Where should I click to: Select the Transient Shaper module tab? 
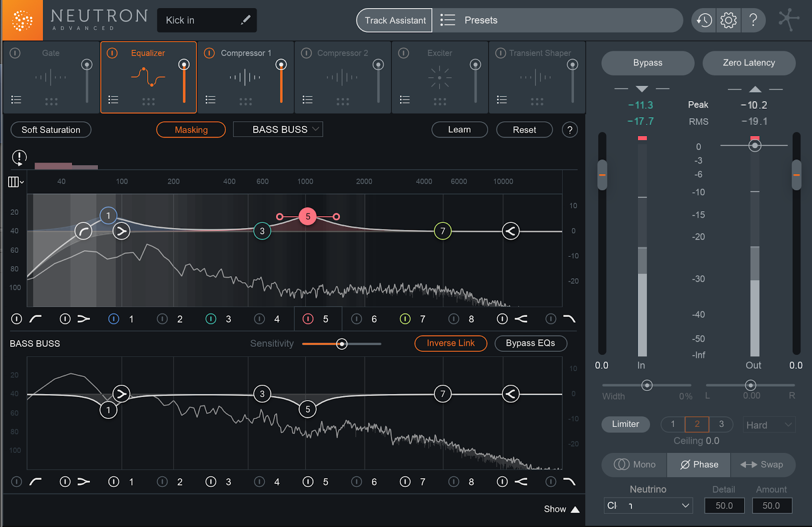tap(537, 77)
